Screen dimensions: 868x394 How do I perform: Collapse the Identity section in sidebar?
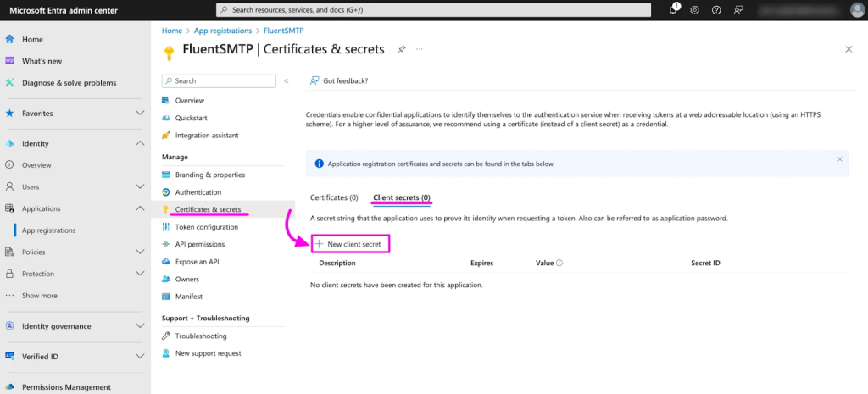tap(140, 143)
